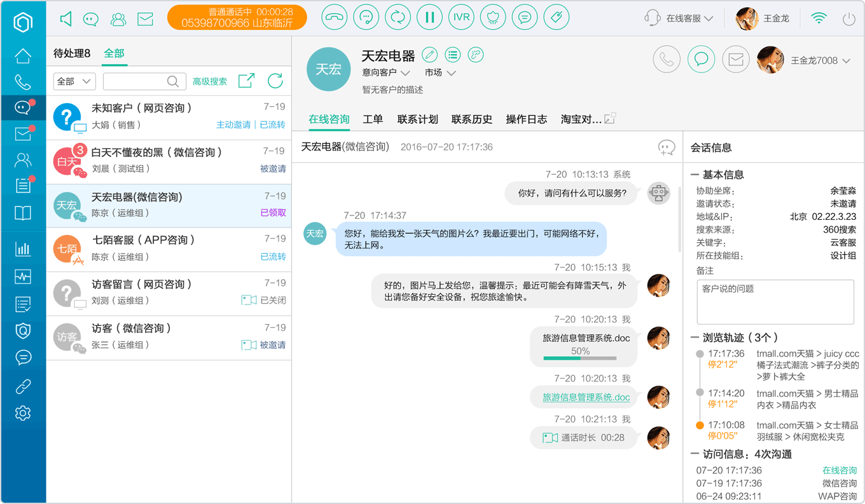Image resolution: width=865 pixels, height=504 pixels.
Task: Open the 全部 filter dropdown
Action: (74, 81)
